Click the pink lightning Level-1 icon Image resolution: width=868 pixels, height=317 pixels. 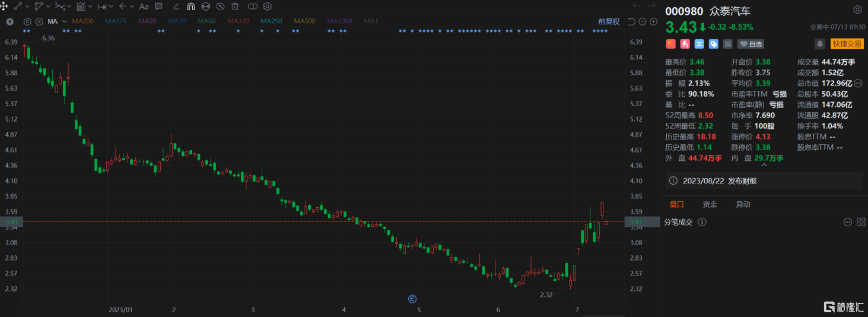pos(685,44)
